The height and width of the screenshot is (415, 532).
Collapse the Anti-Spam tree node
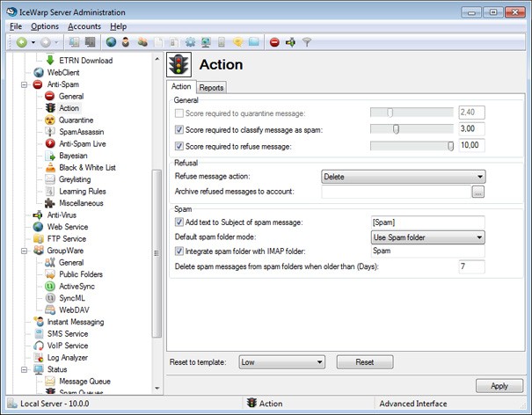24,84
